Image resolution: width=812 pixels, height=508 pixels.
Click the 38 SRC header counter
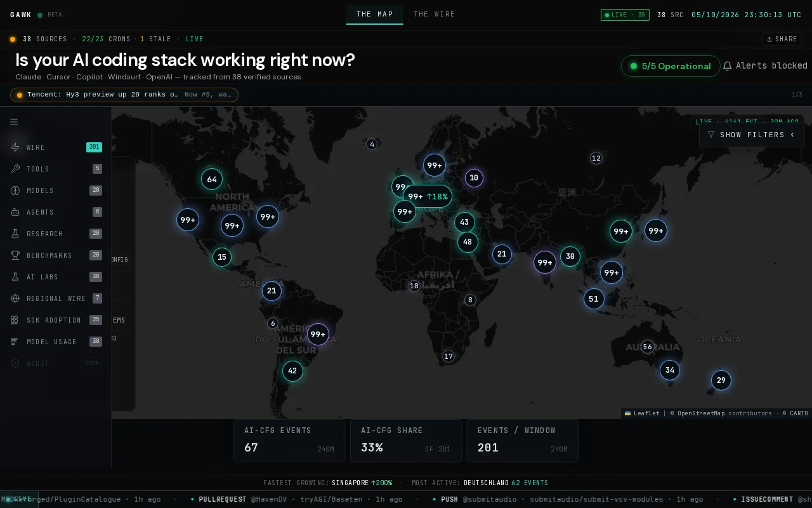(x=671, y=15)
